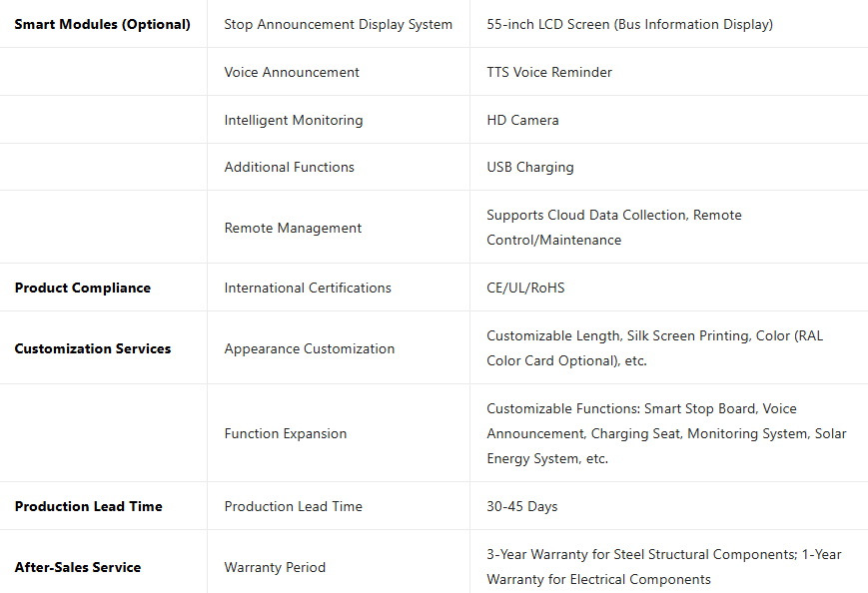The height and width of the screenshot is (593, 868).
Task: Select the Intelligent Monitoring cell
Action: (294, 120)
